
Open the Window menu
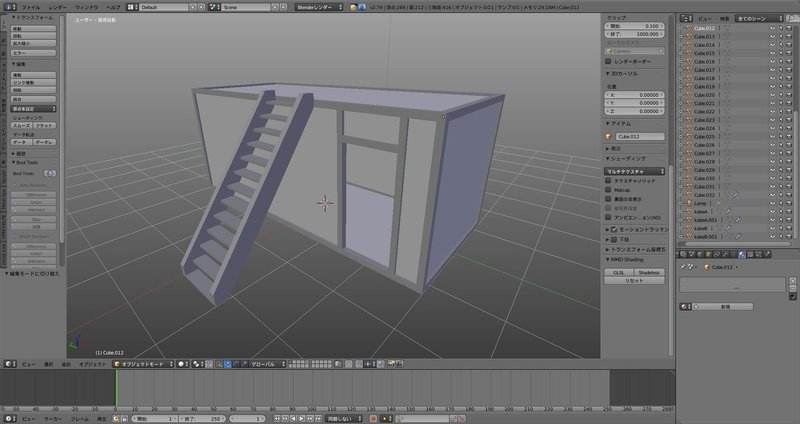click(x=86, y=7)
